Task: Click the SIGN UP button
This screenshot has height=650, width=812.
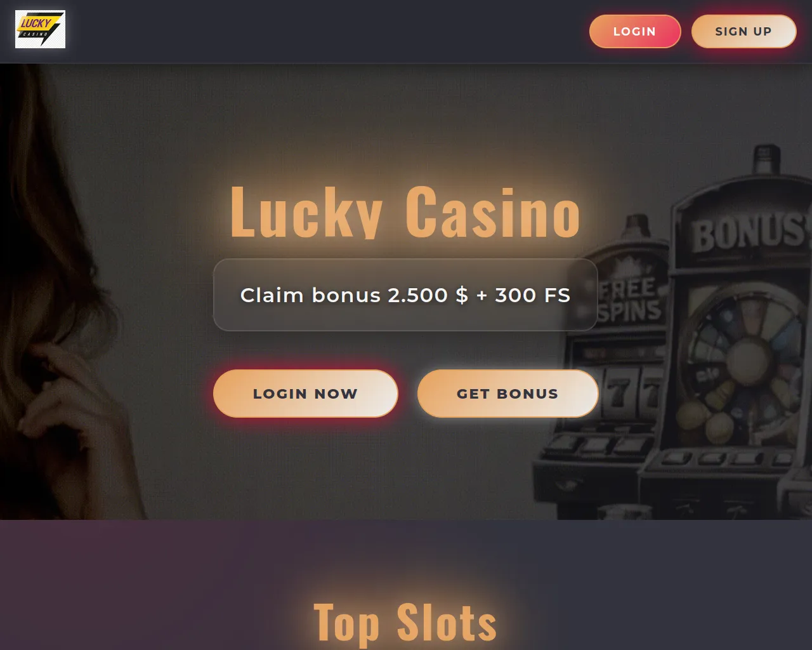Action: coord(743,31)
